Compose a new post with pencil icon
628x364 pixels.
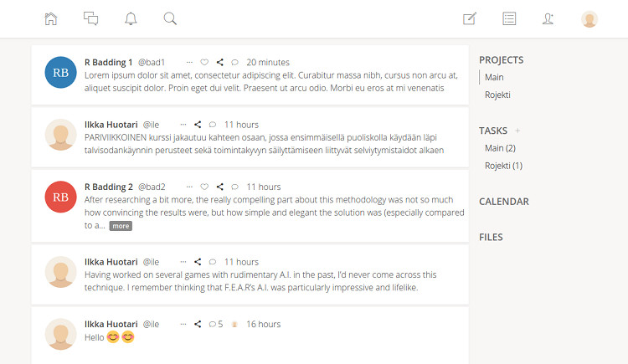point(470,18)
